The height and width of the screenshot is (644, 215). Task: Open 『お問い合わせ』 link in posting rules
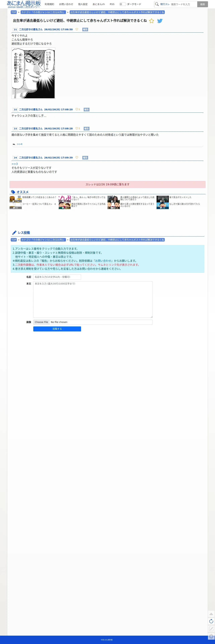(x=103, y=261)
